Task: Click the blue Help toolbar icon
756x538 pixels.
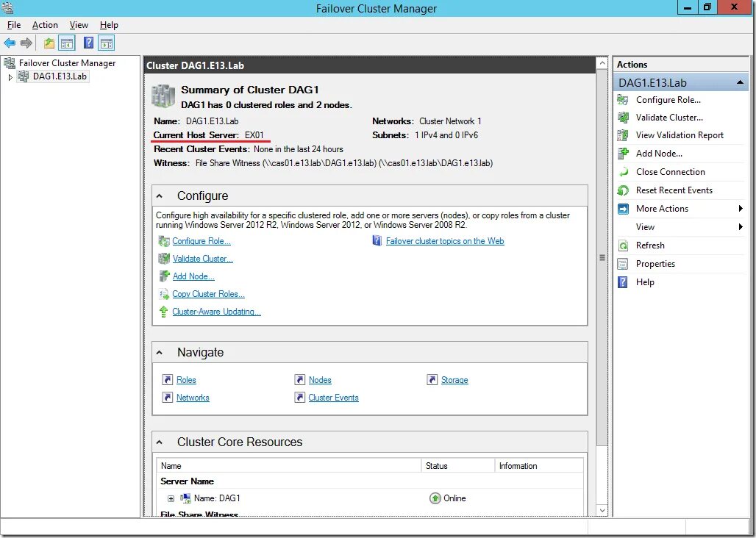Action: click(x=88, y=43)
